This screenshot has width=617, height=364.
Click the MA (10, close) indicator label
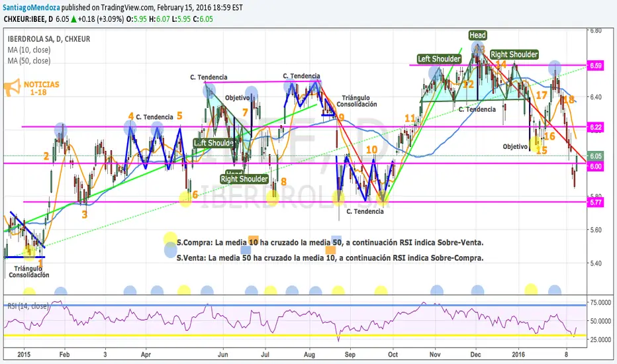[29, 50]
